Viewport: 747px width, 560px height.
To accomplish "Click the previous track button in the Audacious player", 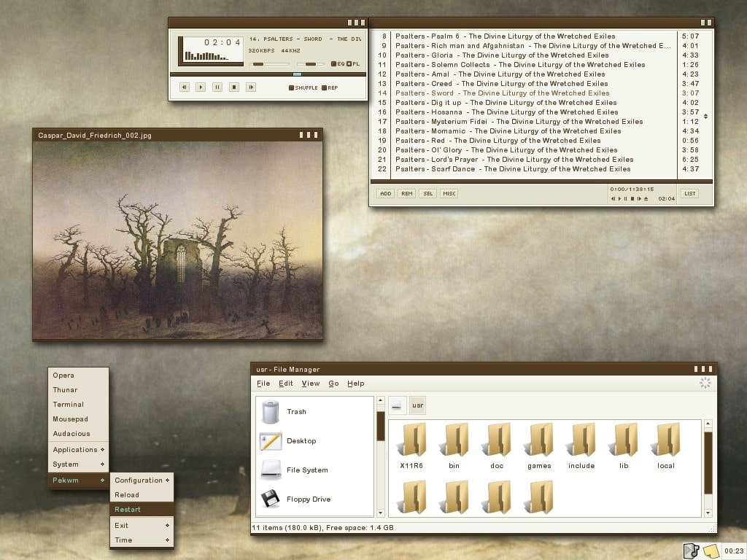I will (x=185, y=87).
